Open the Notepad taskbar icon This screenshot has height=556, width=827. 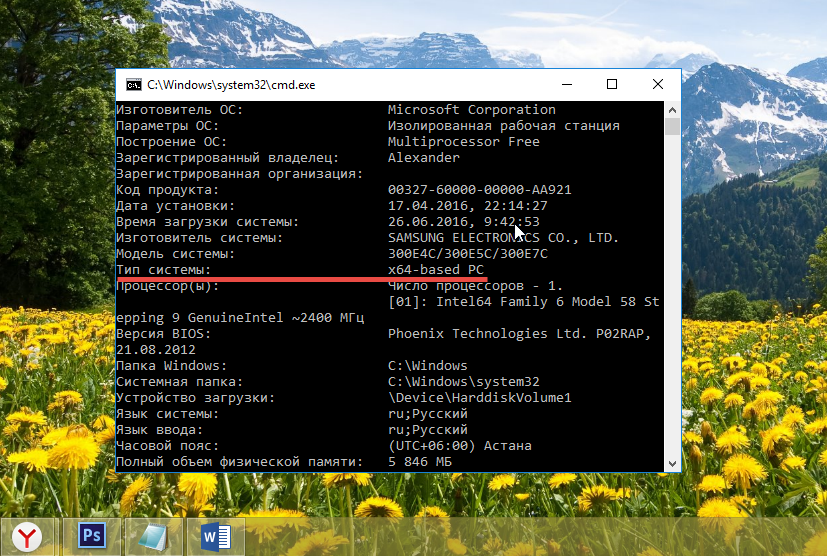click(x=154, y=537)
